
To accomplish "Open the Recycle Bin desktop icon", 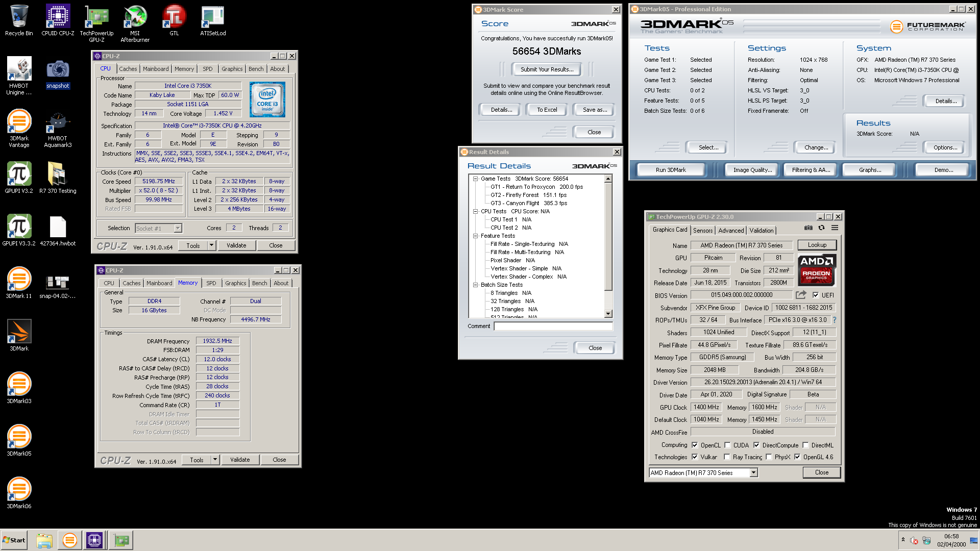I will click(x=19, y=20).
